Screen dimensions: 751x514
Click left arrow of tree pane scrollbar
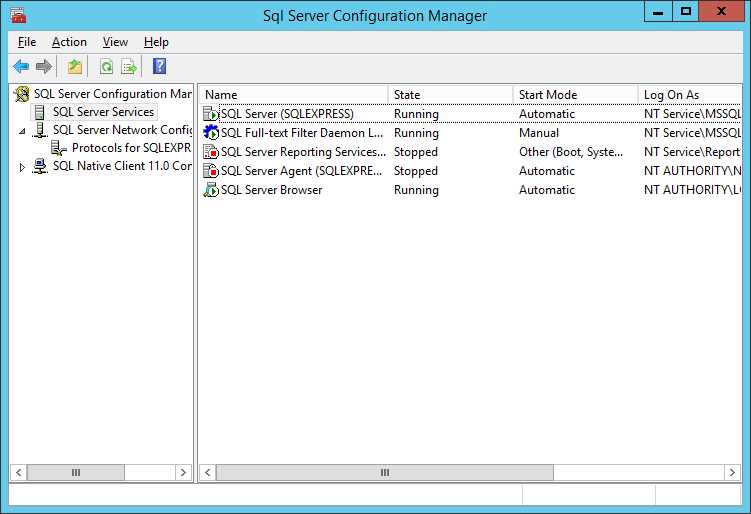click(x=18, y=473)
